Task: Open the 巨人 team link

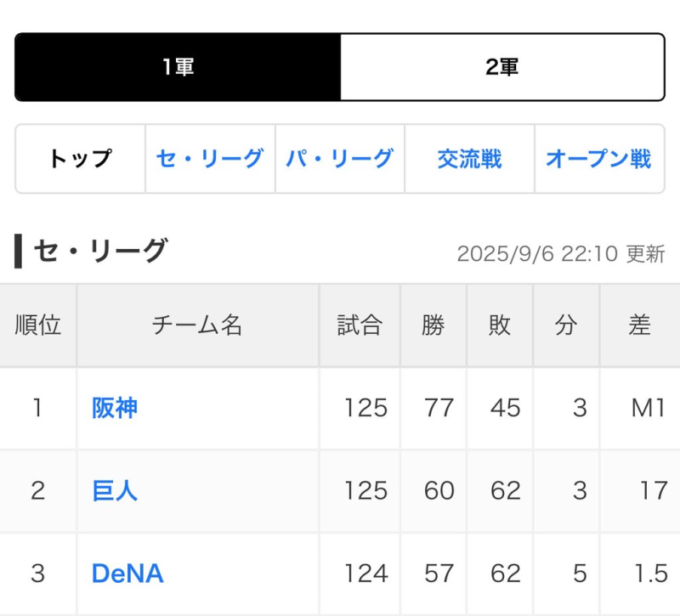Action: coord(115,491)
